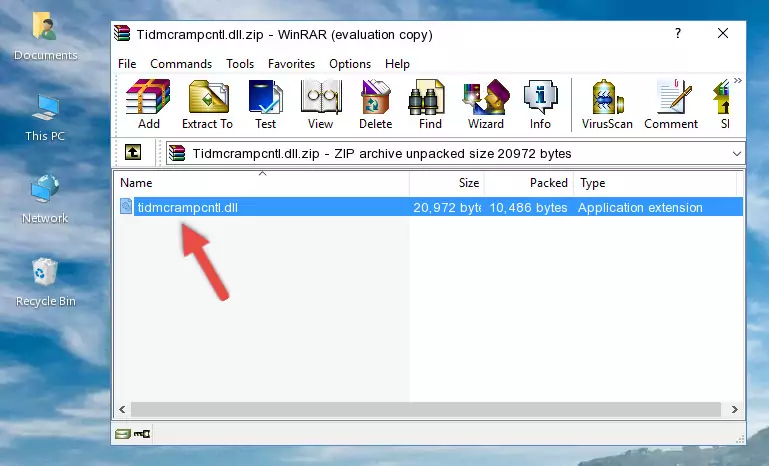Open the Favorites menu
Image resolution: width=769 pixels, height=466 pixels.
[x=291, y=64]
